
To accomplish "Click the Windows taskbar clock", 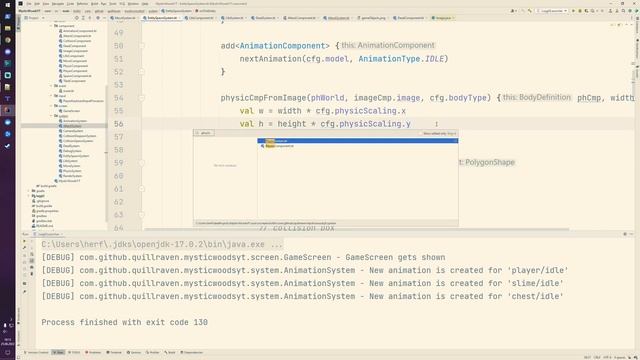I will tap(7, 342).
